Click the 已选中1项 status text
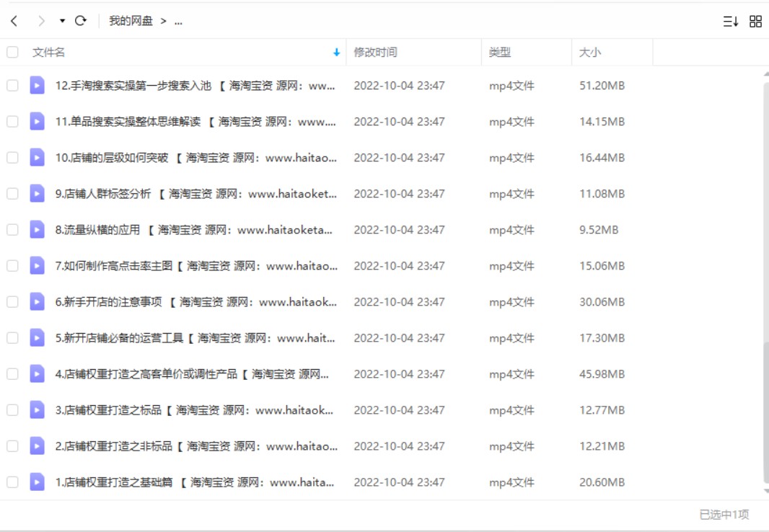769x532 pixels. [724, 515]
